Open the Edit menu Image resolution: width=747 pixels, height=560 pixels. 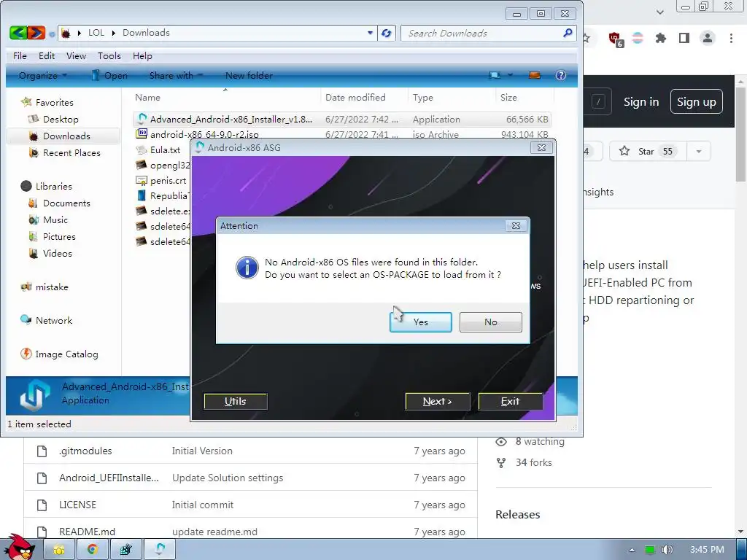pyautogui.click(x=47, y=55)
